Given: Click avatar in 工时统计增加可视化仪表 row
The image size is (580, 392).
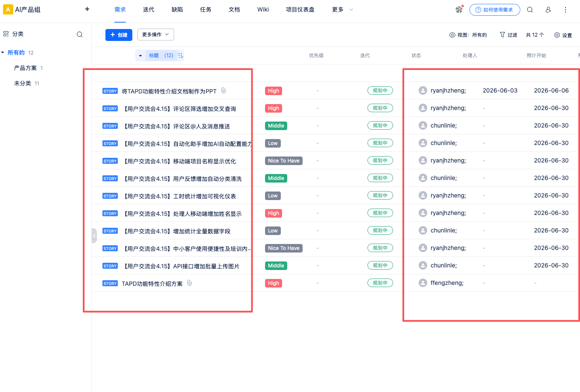Looking at the screenshot, I should (423, 195).
